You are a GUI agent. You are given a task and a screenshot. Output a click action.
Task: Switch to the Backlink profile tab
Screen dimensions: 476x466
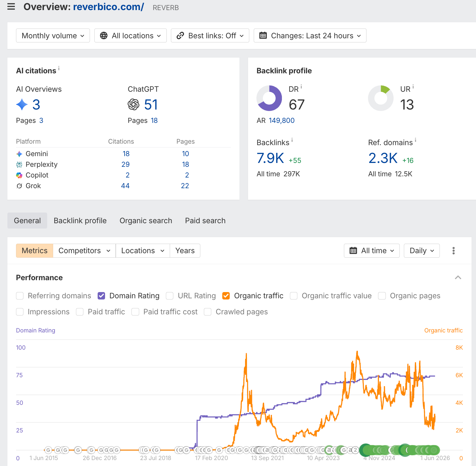(80, 221)
